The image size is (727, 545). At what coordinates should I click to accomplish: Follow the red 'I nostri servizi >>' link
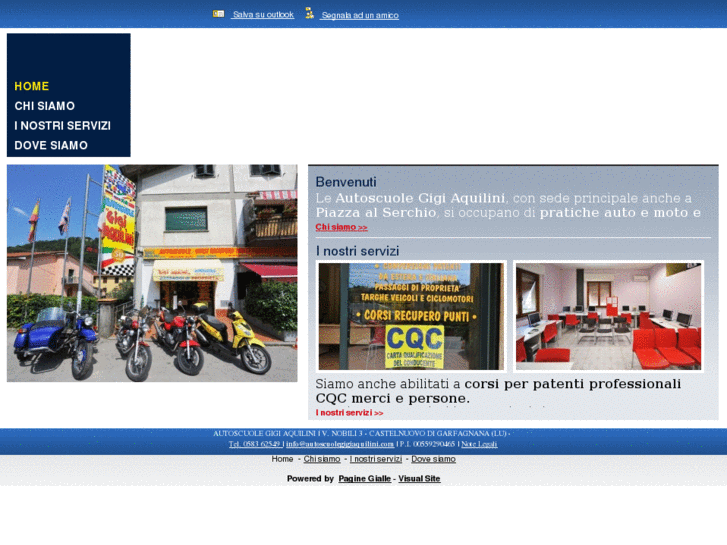[349, 413]
